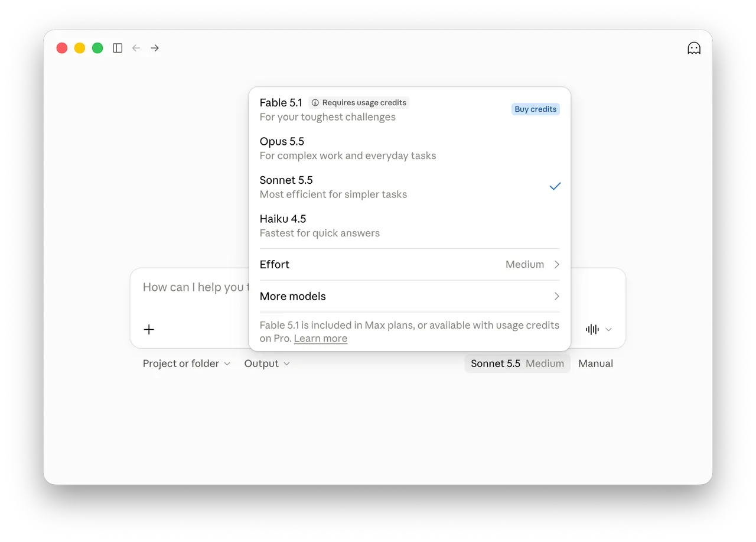The width and height of the screenshot is (756, 542).
Task: Open the ghost incognito chat icon
Action: coord(694,48)
